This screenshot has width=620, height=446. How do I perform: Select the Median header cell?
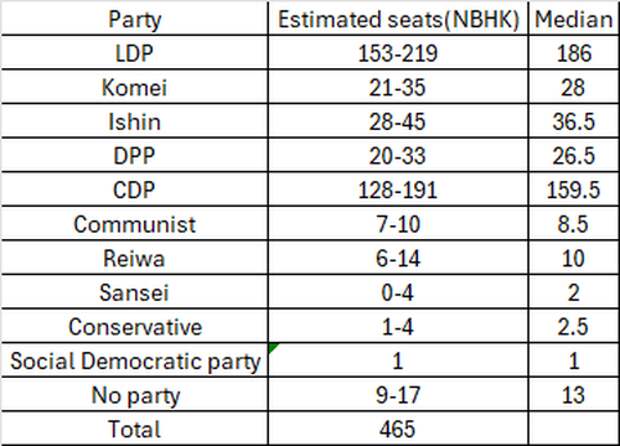pyautogui.click(x=574, y=19)
